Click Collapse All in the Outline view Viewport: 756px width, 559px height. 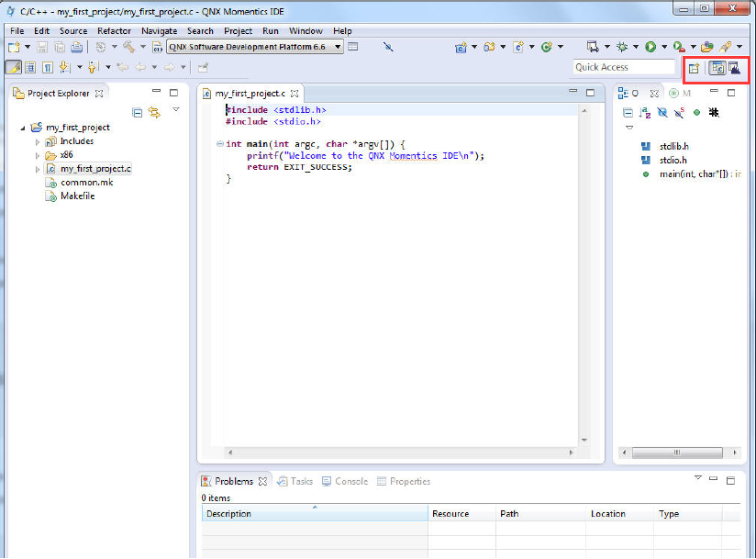point(628,112)
